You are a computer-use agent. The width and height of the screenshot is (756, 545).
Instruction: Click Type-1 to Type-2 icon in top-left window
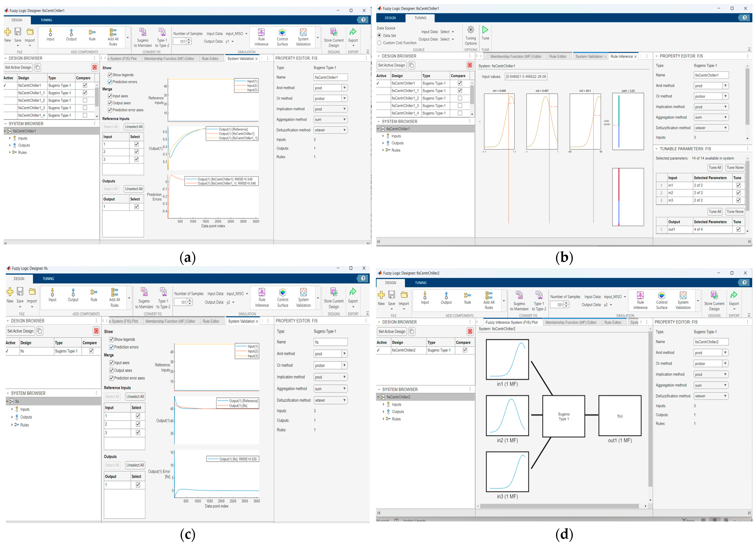click(x=162, y=32)
